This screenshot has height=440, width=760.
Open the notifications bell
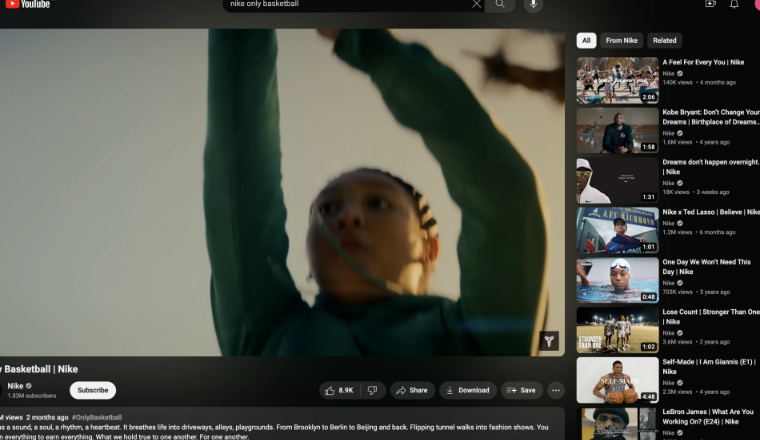click(x=734, y=4)
